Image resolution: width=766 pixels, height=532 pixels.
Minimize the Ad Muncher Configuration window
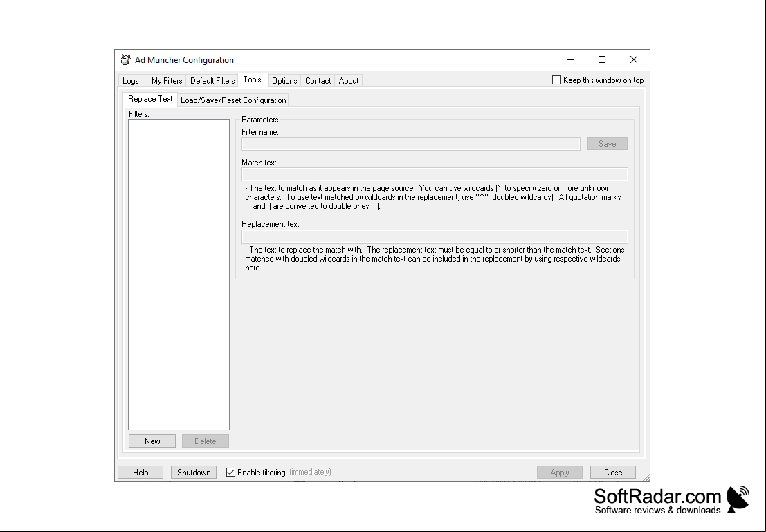point(571,59)
